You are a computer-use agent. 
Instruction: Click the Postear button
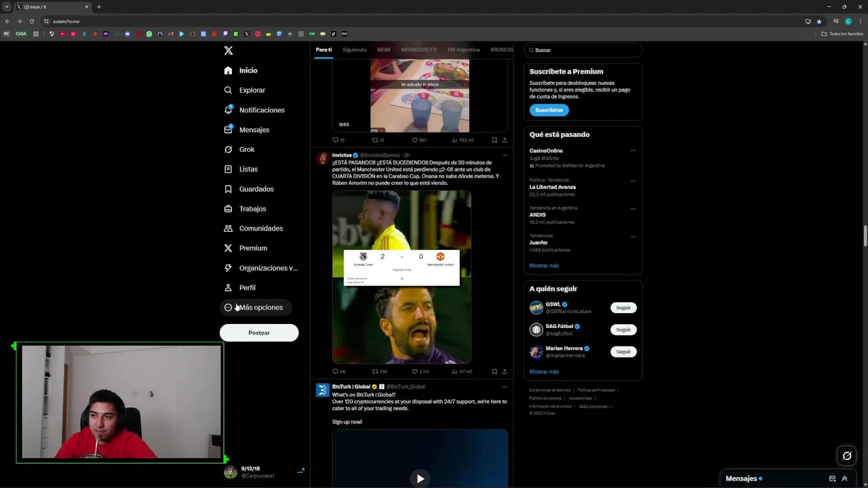coord(259,333)
